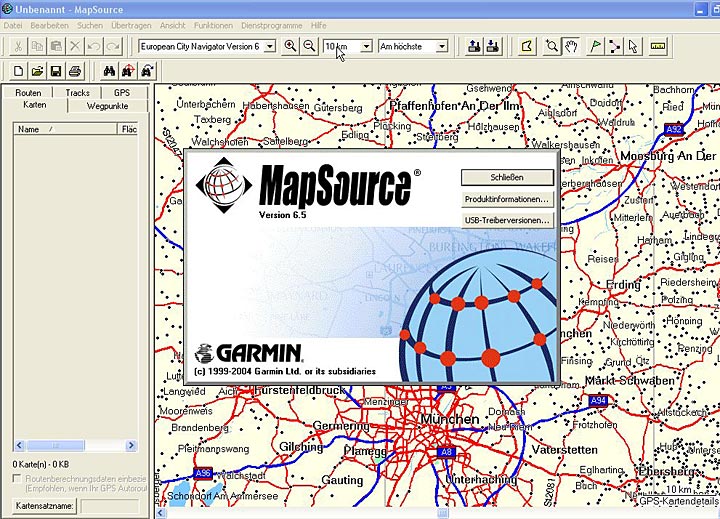Switch to the Tracks tab
The image size is (720, 519).
[x=77, y=93]
